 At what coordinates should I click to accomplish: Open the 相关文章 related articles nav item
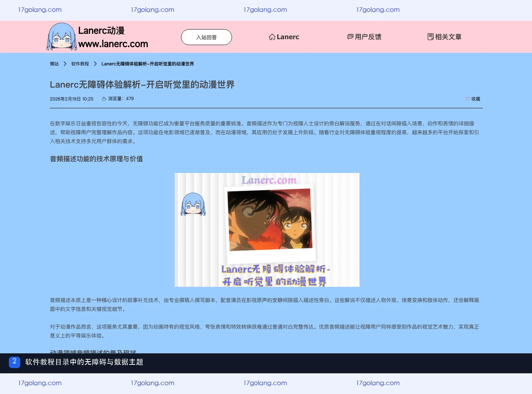(444, 37)
